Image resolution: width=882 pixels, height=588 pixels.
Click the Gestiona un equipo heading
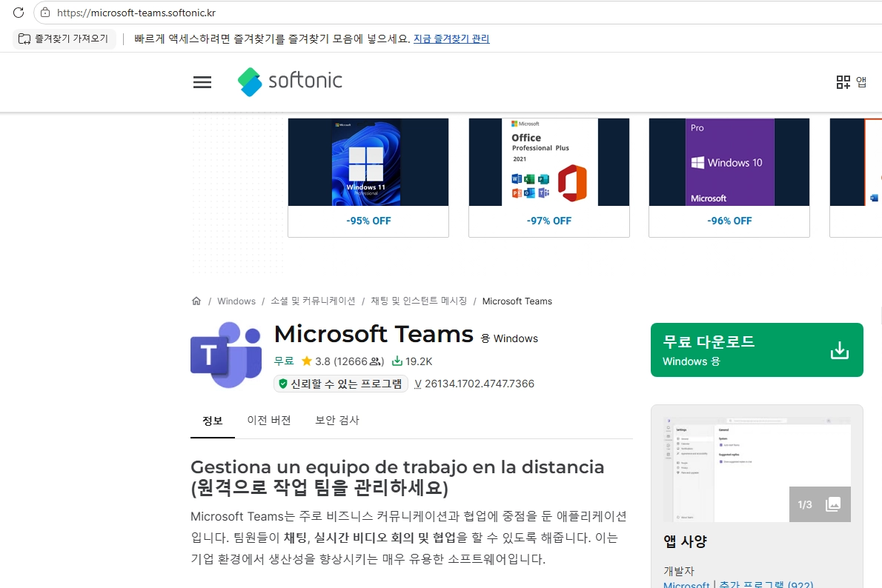pos(397,477)
